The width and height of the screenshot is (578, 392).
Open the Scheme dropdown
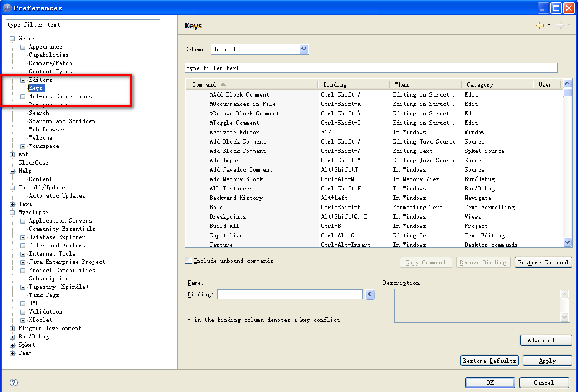click(304, 49)
